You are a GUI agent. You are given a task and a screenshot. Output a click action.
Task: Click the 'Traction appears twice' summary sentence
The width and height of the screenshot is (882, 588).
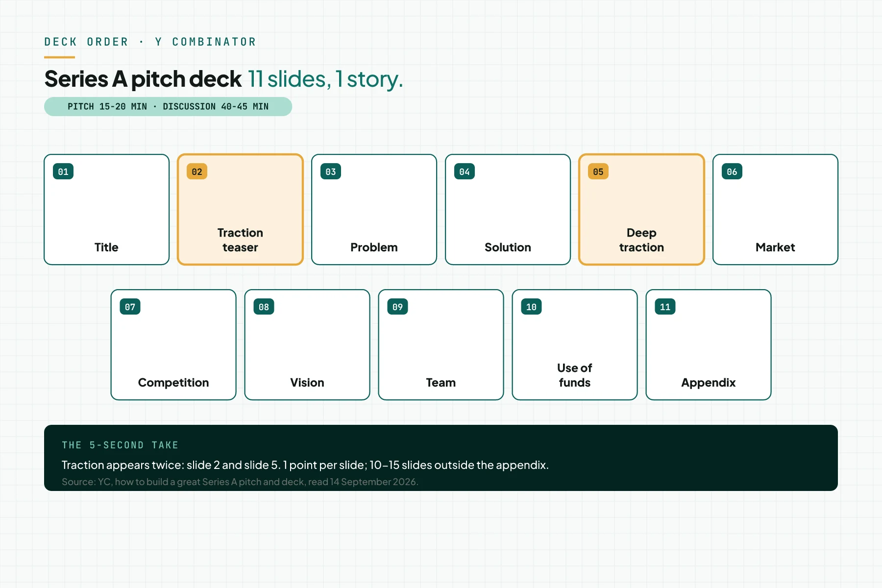click(x=305, y=465)
